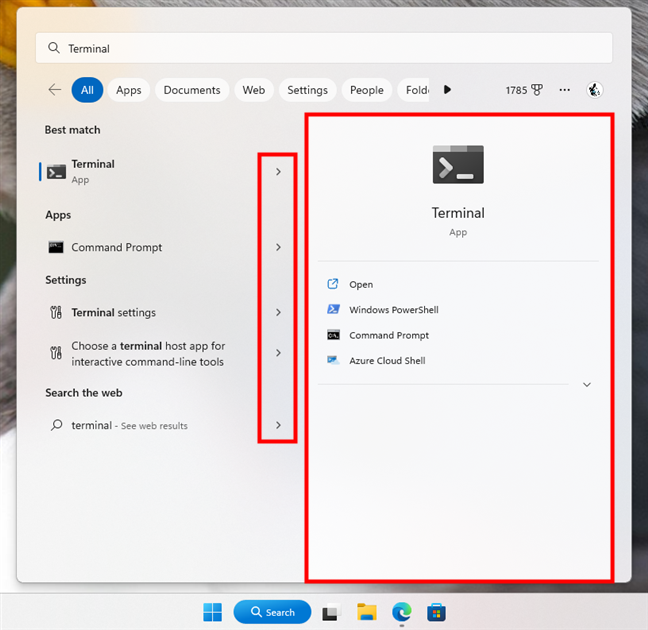Screen dimensions: 648x630
Task: Launch Microsoft Edge from the taskbar
Action: [x=402, y=612]
